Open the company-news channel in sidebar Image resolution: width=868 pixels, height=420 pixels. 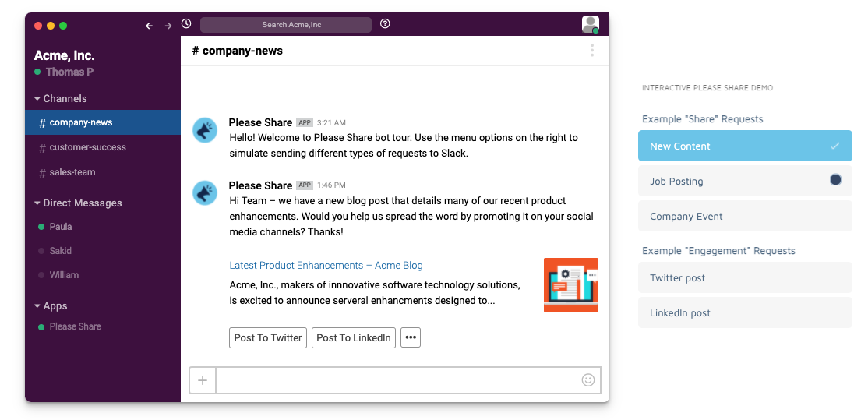coord(103,122)
